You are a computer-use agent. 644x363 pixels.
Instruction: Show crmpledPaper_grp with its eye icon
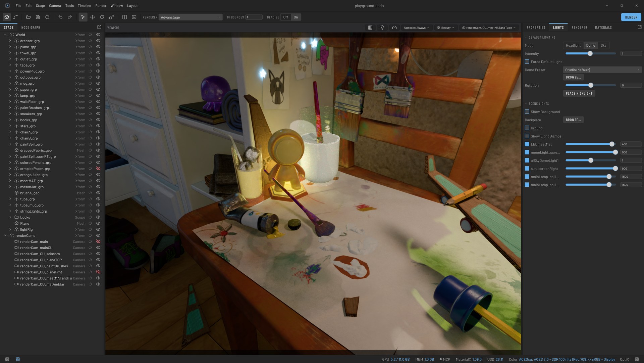click(x=98, y=169)
